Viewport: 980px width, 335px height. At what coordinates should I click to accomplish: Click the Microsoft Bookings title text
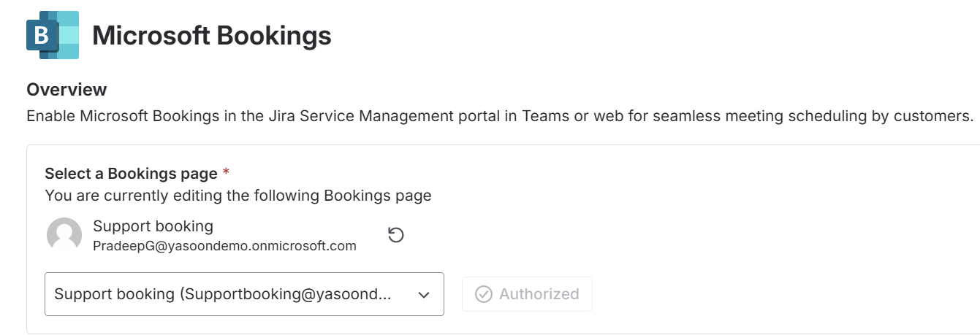click(212, 35)
